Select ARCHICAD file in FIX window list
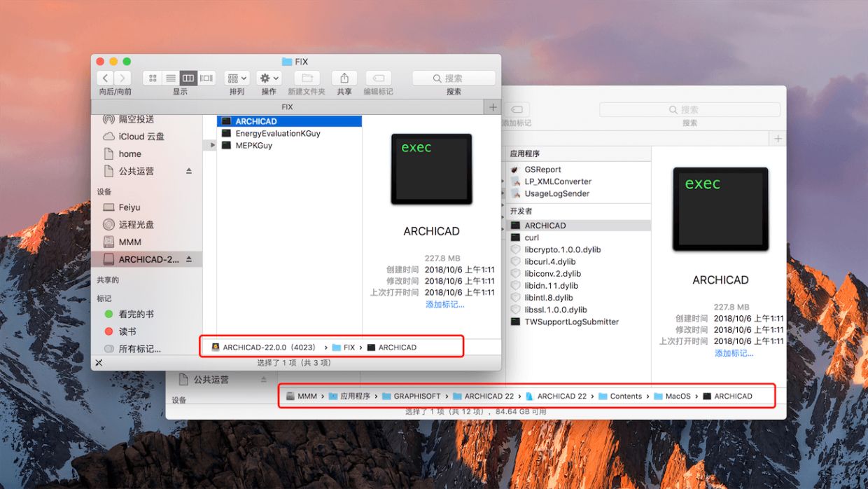This screenshot has width=868, height=489. (289, 121)
